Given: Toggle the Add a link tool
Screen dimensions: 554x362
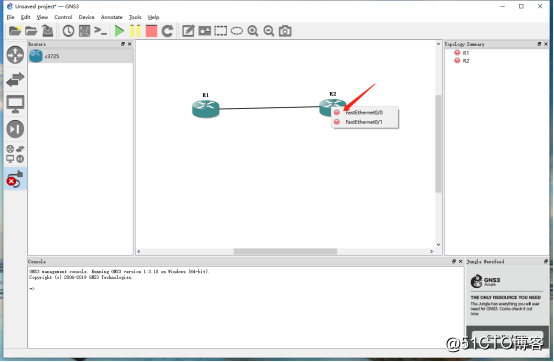Looking at the screenshot, I should coord(15,179).
